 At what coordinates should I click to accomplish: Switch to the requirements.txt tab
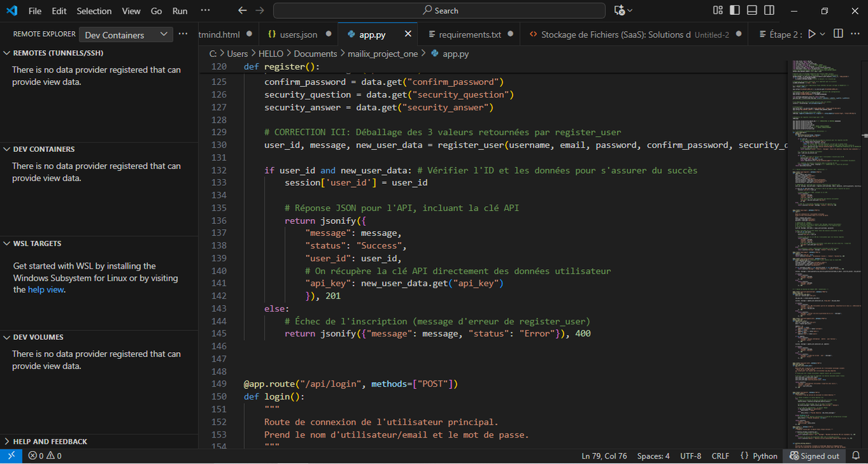[x=471, y=34]
